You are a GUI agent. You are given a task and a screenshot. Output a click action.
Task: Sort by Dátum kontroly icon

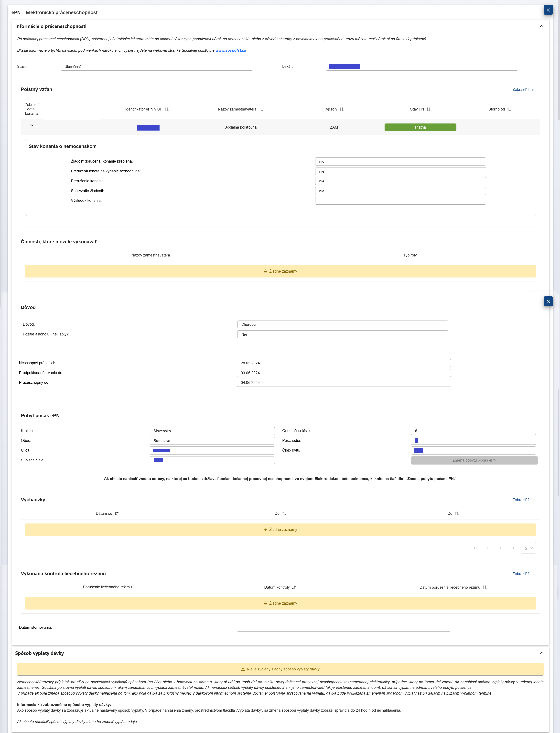(294, 588)
